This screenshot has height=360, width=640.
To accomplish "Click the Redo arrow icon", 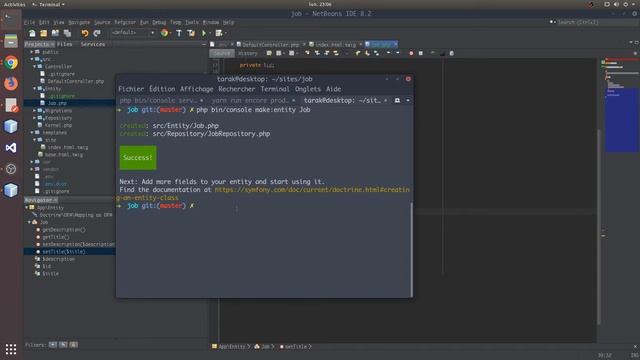I will 97,33.
